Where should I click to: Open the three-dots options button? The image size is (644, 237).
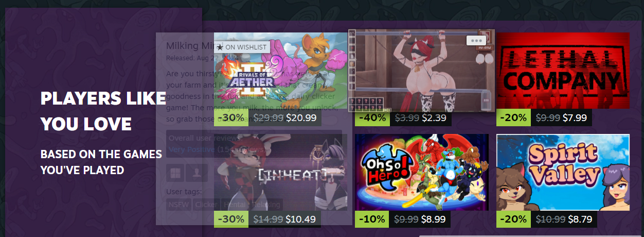(476, 40)
